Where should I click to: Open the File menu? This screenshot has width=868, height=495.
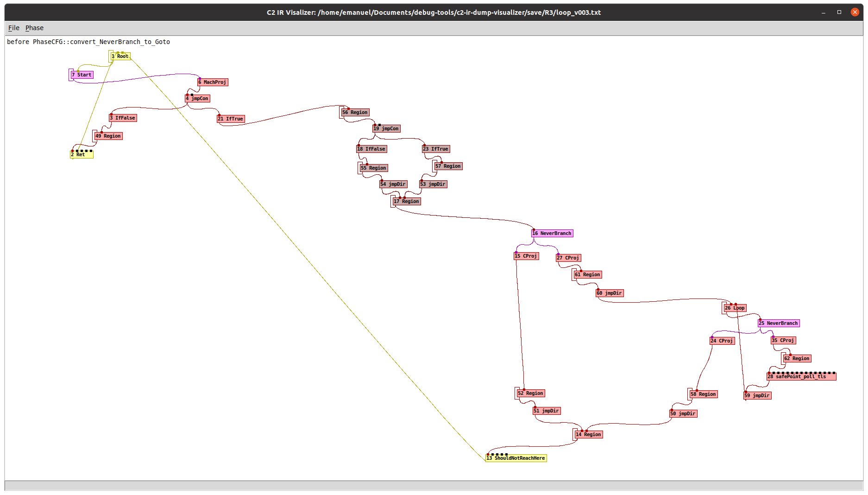[14, 28]
